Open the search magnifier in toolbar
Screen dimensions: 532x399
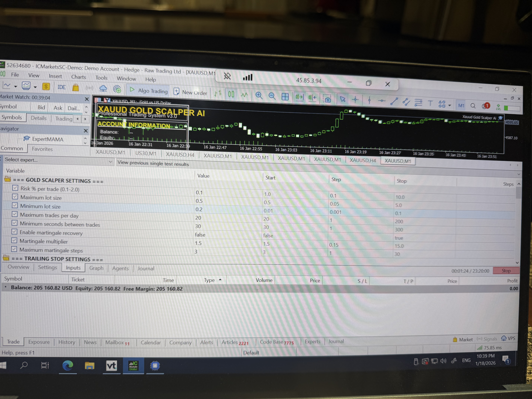[x=473, y=106]
